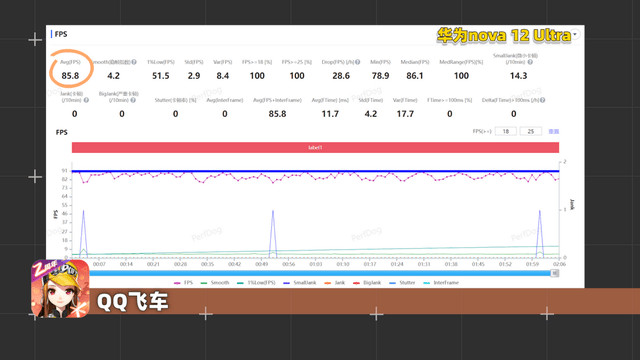The image size is (640, 360).
Task: Click help icon beside SmallJank metric
Action: tap(530, 62)
